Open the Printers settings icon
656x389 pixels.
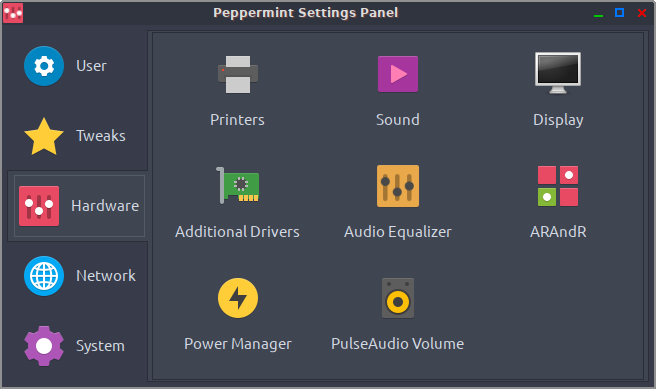[x=238, y=74]
